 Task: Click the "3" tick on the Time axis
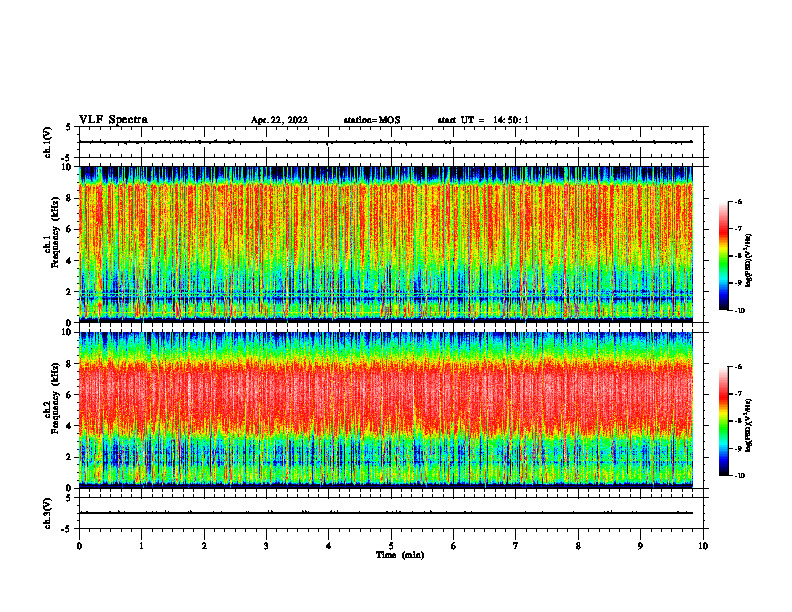click(x=266, y=546)
